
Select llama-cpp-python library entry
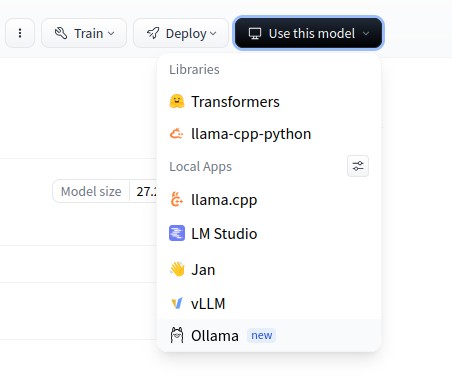click(x=269, y=134)
